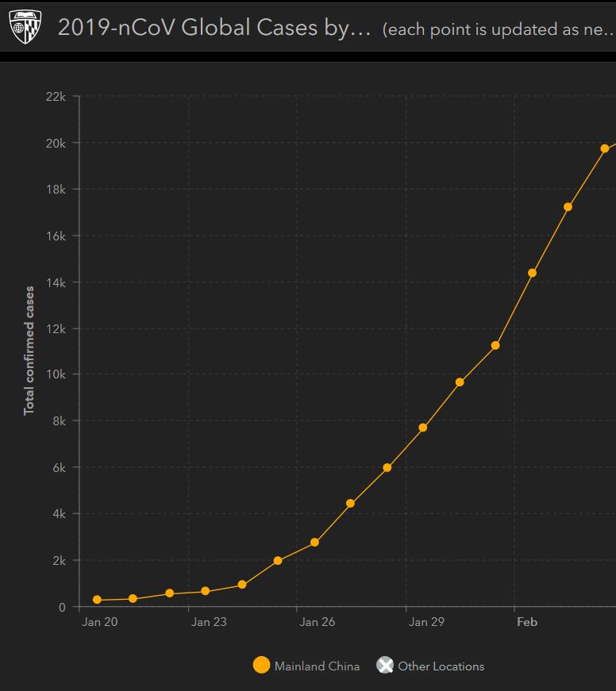Pick the data point near 9.7k cases
The height and width of the screenshot is (691, 616).
(x=460, y=382)
